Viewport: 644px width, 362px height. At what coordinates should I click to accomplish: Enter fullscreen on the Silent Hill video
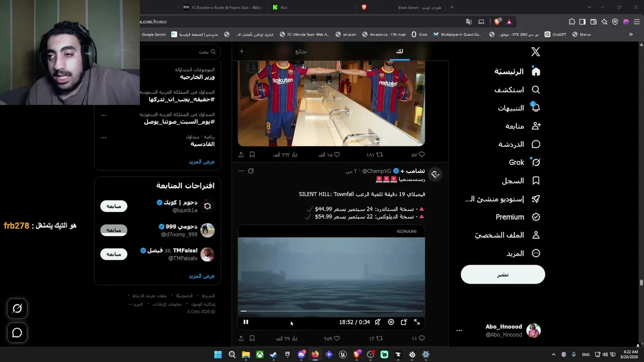[417, 322]
